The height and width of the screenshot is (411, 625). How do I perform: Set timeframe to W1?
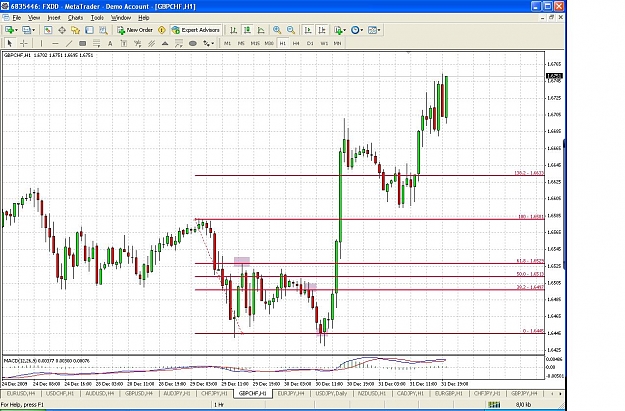tap(324, 43)
